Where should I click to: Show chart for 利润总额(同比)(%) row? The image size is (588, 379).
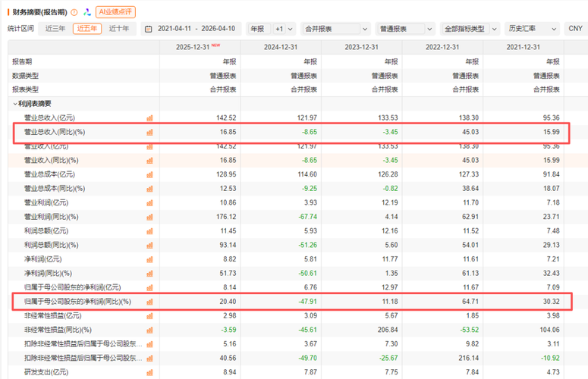(x=149, y=246)
